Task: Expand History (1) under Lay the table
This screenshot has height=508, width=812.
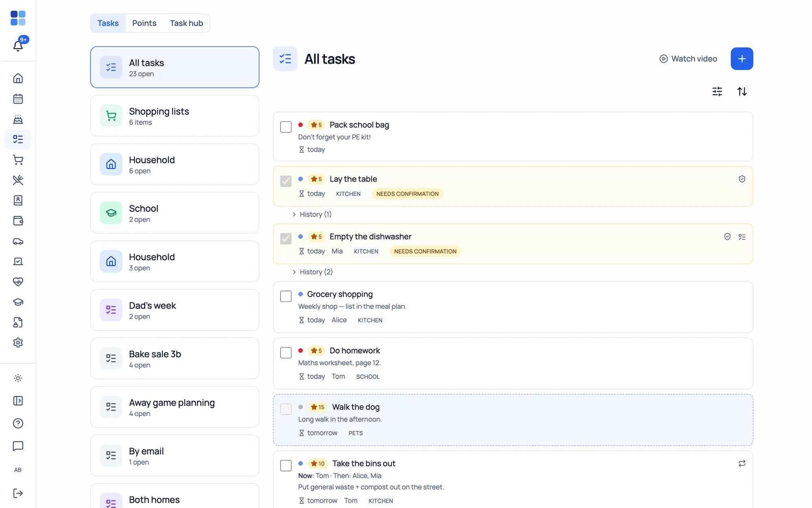Action: [312, 214]
